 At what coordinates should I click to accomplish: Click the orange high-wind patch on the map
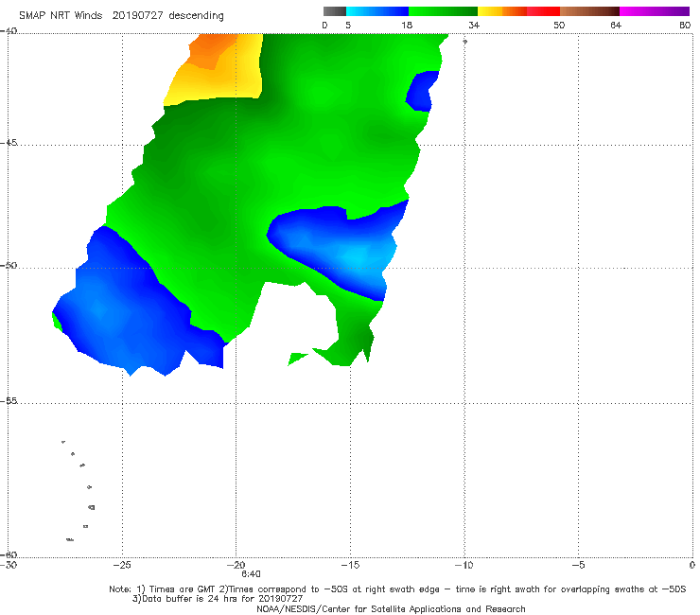tap(210, 50)
